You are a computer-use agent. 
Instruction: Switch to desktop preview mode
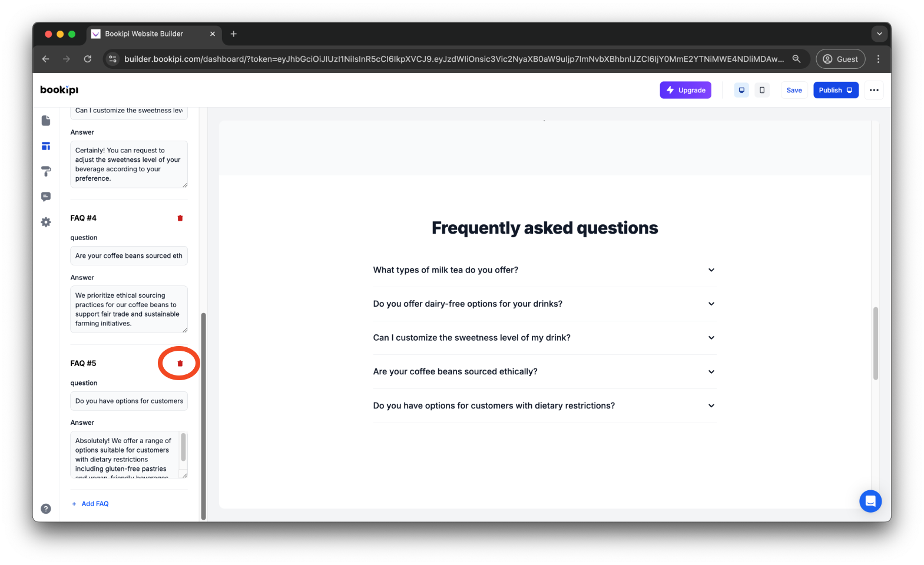(741, 90)
